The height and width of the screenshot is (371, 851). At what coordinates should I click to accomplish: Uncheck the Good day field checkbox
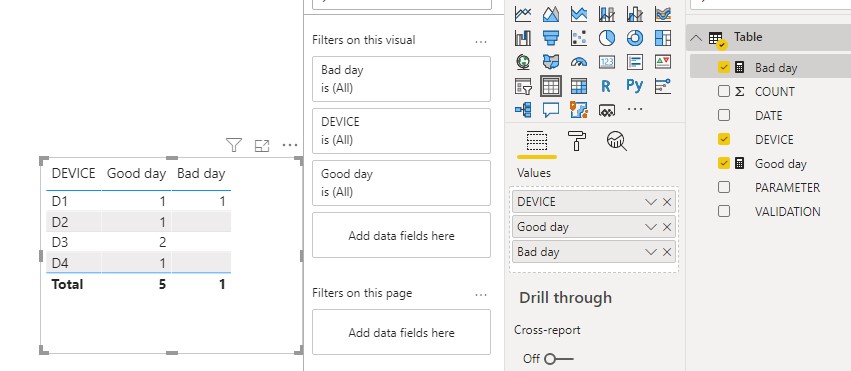click(723, 163)
